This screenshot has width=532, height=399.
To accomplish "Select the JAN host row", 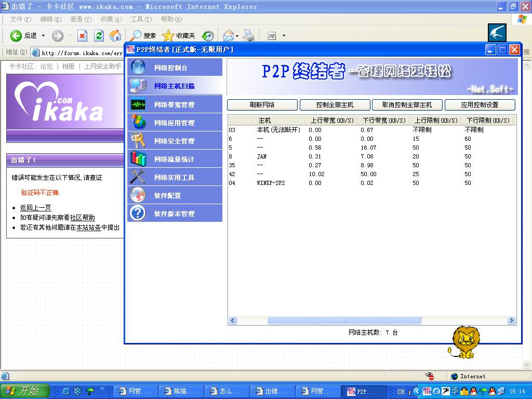I will (x=372, y=156).
